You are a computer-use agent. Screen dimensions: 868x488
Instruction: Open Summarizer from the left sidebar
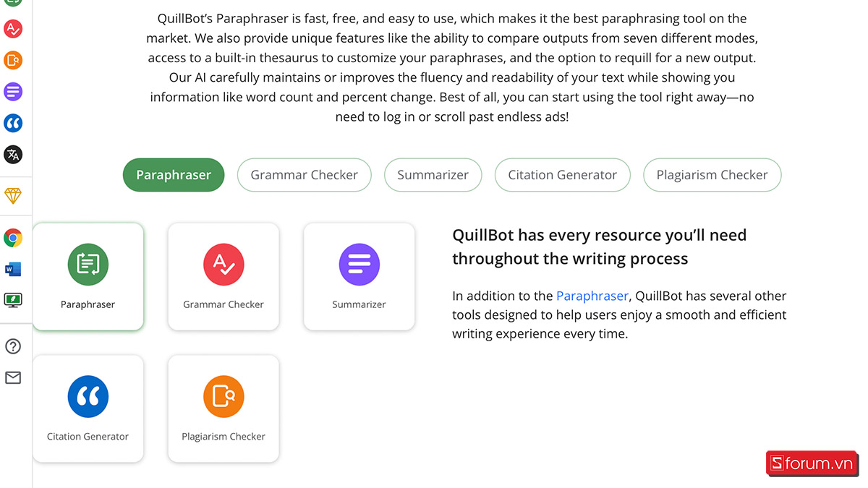point(13,92)
